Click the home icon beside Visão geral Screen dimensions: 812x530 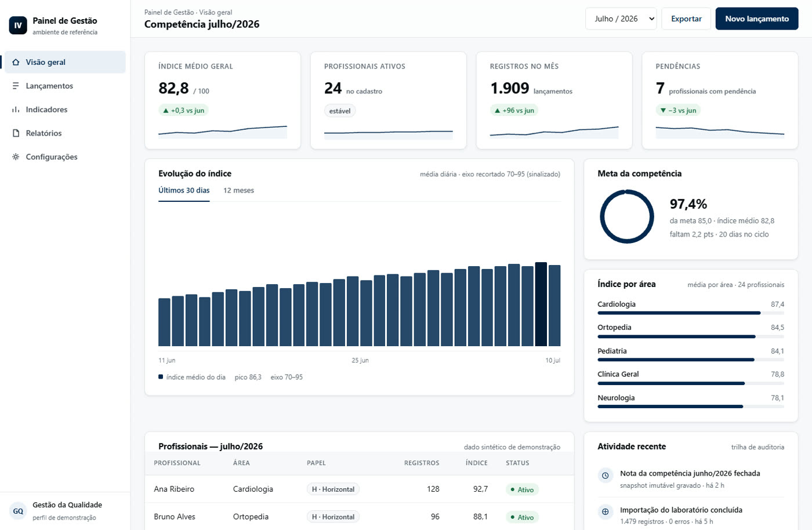[16, 62]
